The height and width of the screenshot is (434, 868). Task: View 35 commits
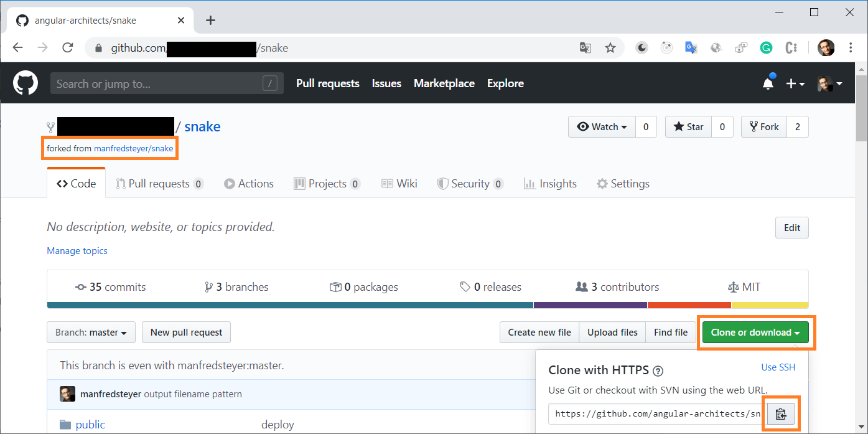pos(110,287)
